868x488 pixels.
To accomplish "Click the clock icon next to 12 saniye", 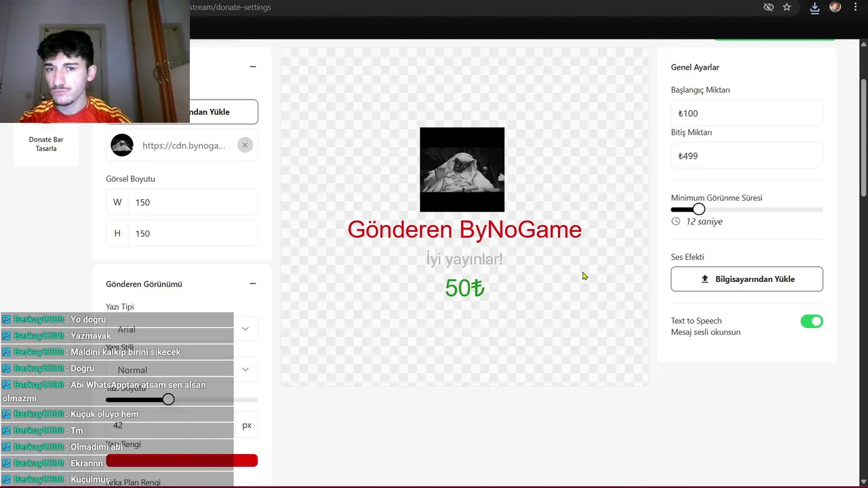I will (675, 222).
